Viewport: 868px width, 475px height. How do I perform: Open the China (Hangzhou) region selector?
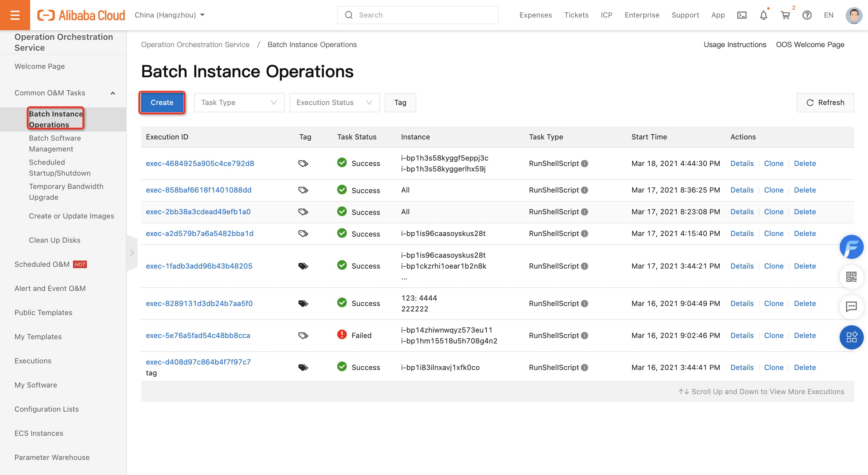click(169, 15)
